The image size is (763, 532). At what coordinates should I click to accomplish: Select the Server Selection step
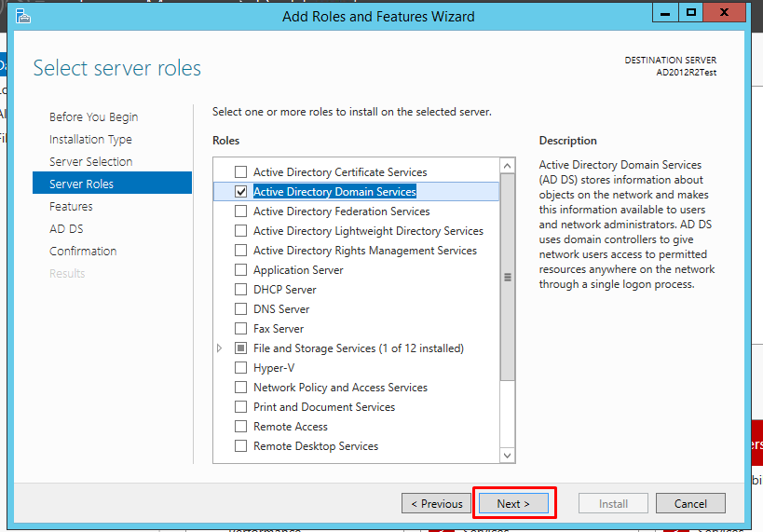(91, 161)
